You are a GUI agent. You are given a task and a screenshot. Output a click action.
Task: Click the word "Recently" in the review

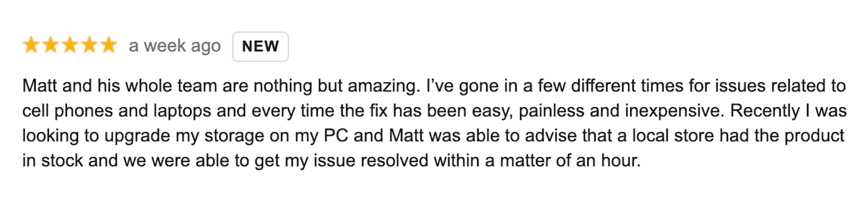764,111
